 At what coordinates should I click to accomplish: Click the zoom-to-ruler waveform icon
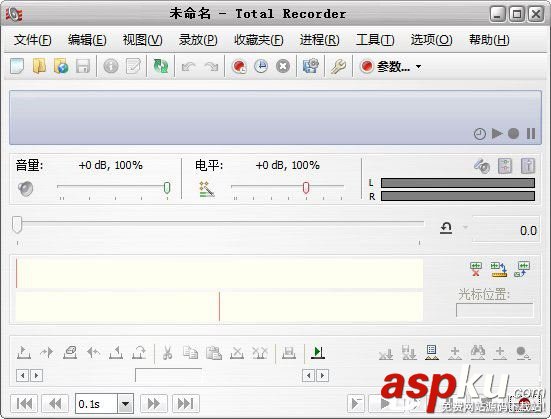click(499, 269)
